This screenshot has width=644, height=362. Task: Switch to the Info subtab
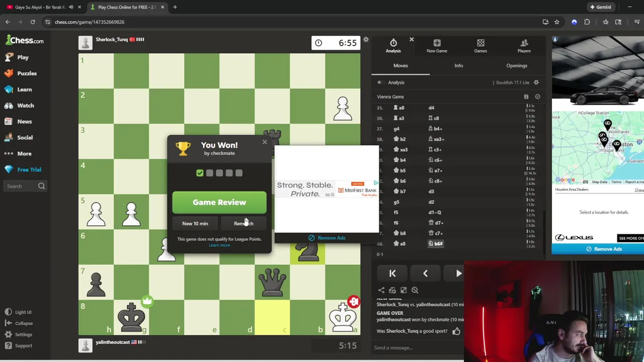pyautogui.click(x=459, y=65)
